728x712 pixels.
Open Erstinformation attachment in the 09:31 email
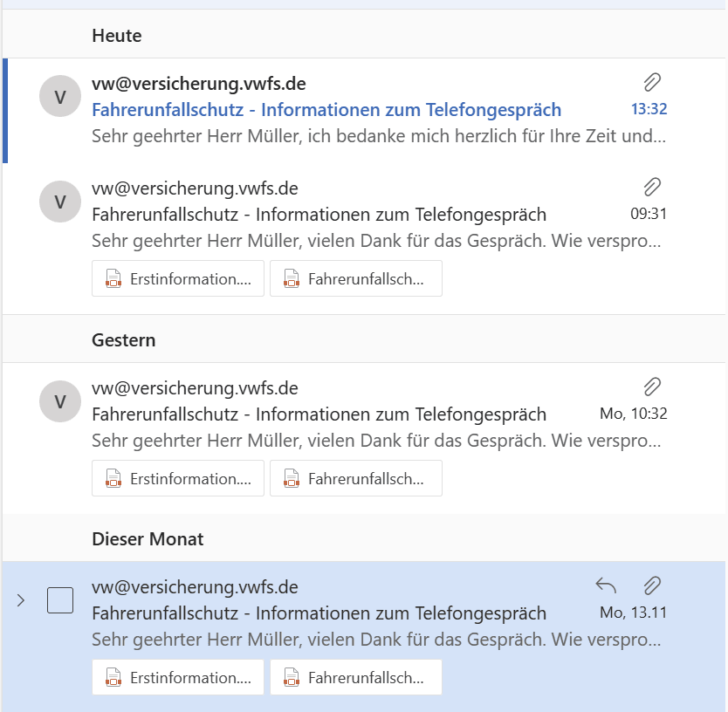(178, 278)
